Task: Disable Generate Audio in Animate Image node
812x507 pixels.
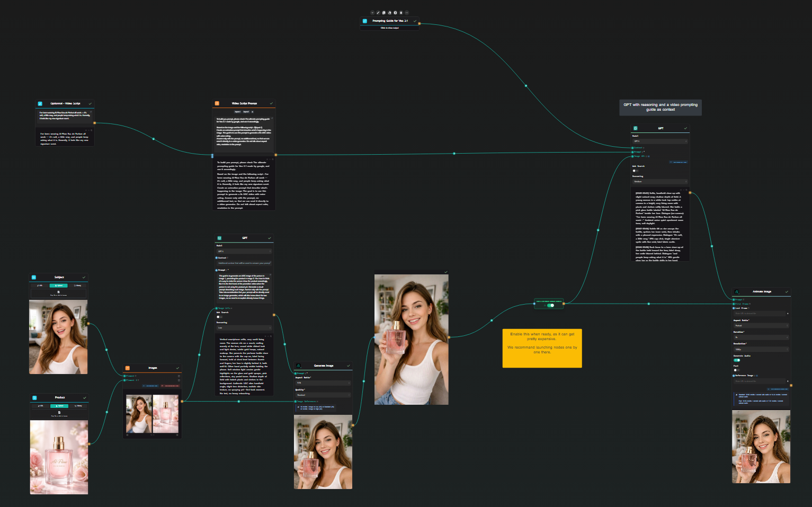Action: 737,360
